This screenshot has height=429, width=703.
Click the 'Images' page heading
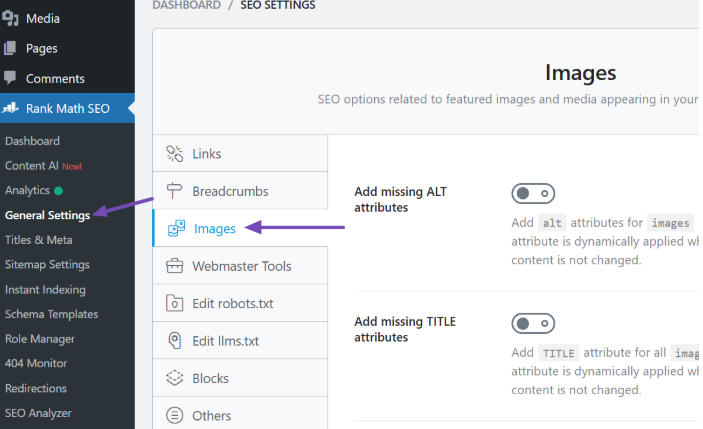(x=581, y=73)
